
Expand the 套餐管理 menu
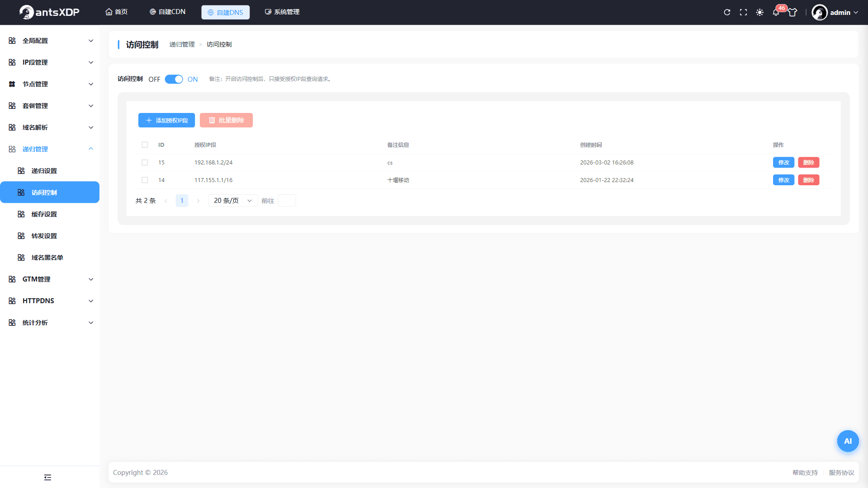[50, 106]
